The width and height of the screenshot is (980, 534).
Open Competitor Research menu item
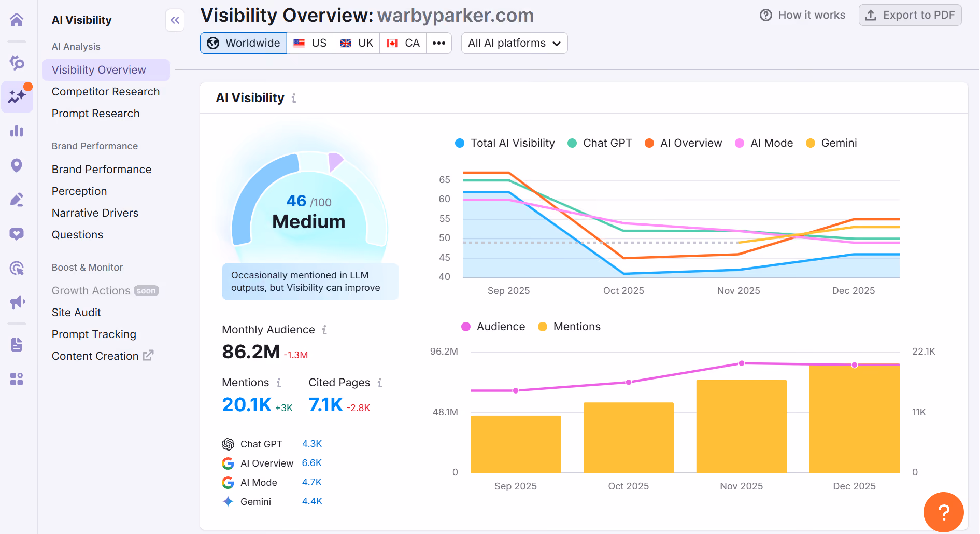tap(106, 92)
